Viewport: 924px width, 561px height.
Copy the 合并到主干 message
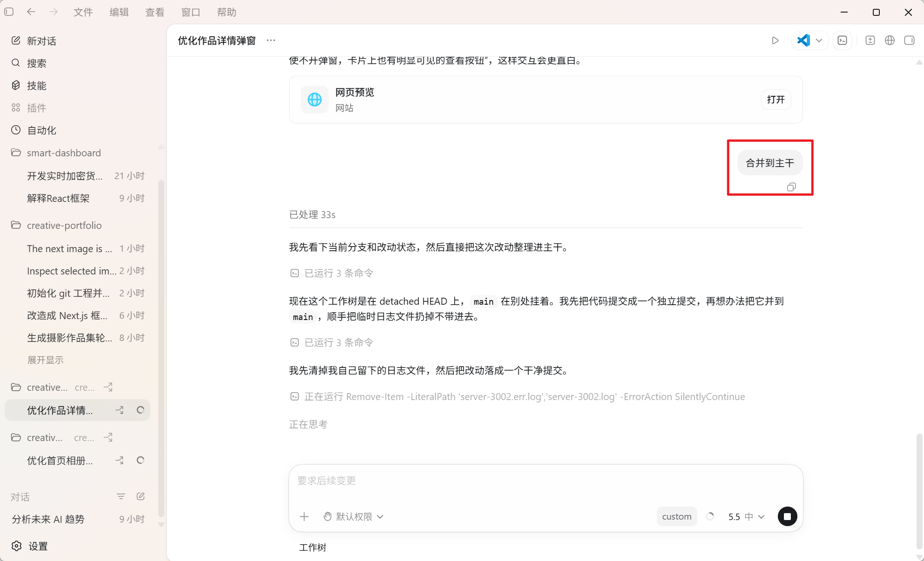(791, 187)
